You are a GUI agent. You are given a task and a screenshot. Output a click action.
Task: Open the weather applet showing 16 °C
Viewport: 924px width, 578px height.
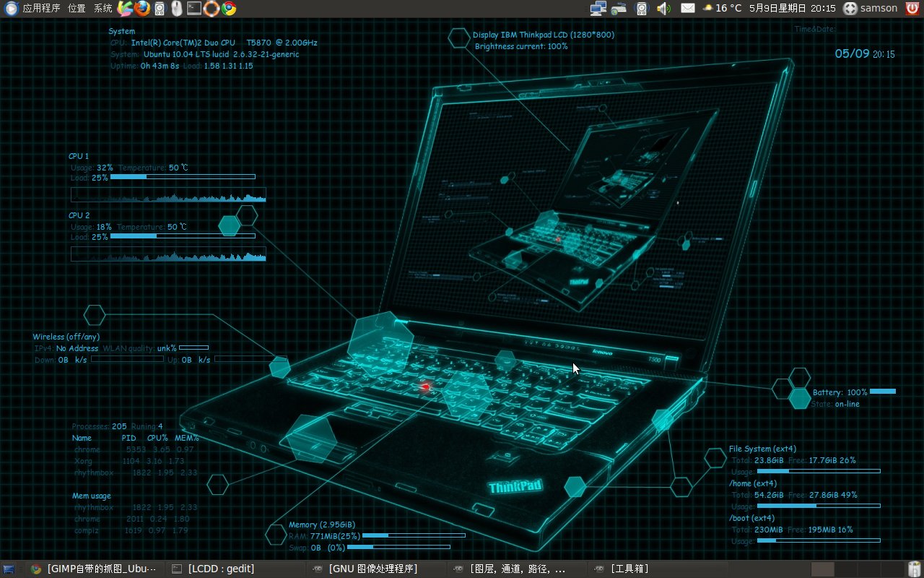tap(722, 9)
